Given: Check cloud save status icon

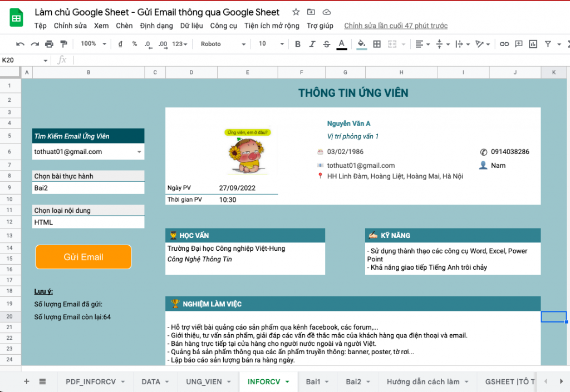Looking at the screenshot, I should (x=326, y=12).
